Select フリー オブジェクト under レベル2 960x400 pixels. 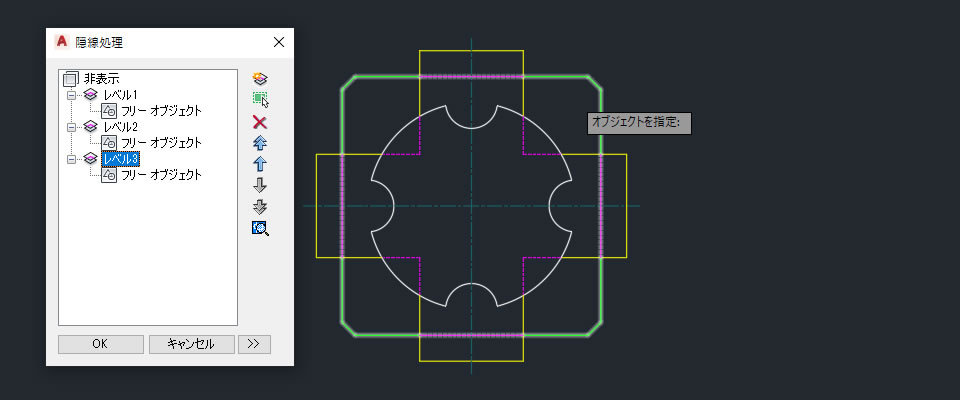[x=161, y=143]
